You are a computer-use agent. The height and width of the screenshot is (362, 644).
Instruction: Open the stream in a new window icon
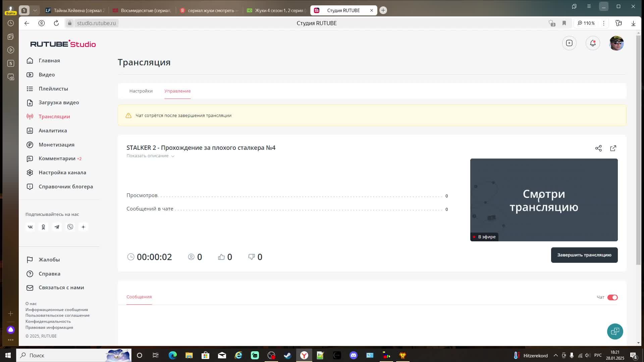pyautogui.click(x=613, y=148)
